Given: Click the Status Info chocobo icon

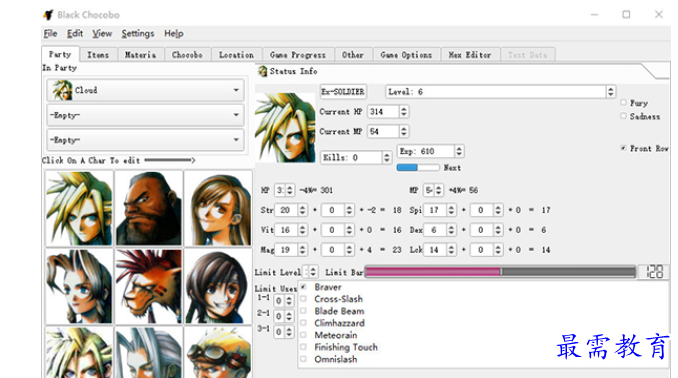Looking at the screenshot, I should click(262, 71).
